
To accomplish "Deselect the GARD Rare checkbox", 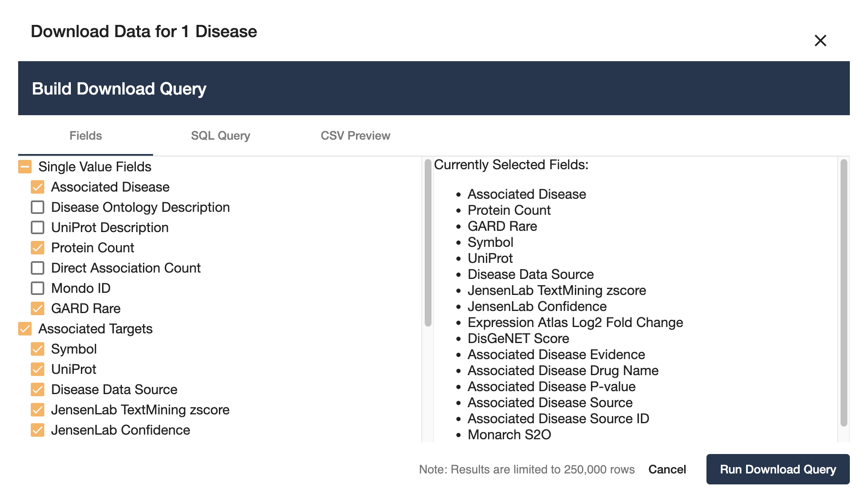I will [38, 308].
